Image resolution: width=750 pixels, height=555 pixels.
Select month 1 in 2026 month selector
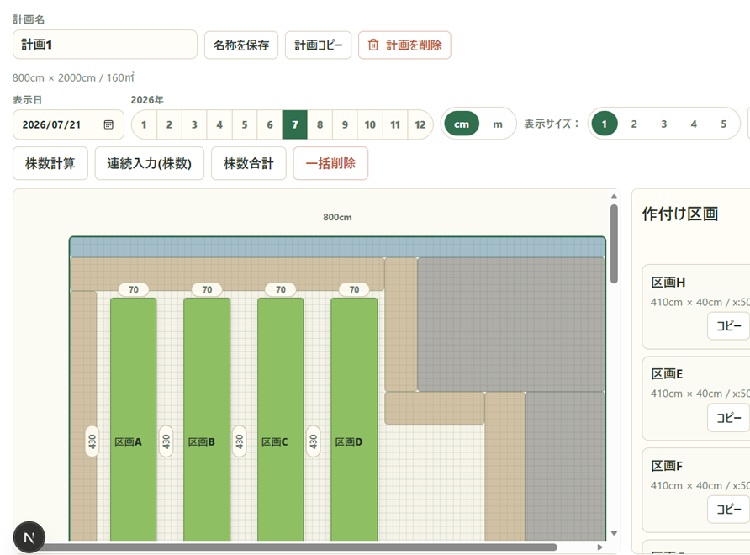(143, 125)
